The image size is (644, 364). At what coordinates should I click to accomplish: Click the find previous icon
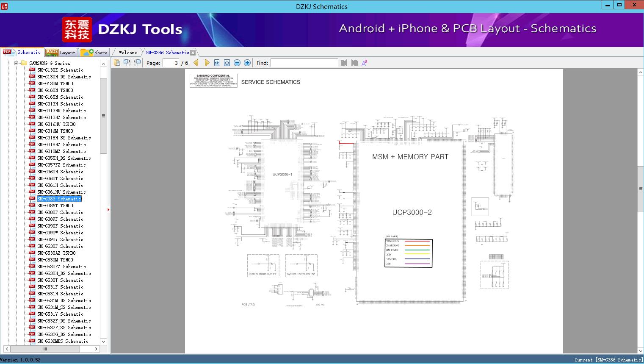[x=344, y=63]
